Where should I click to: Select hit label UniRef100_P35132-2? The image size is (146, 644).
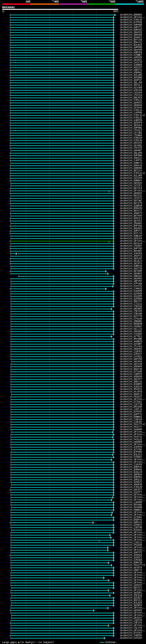click(133, 115)
